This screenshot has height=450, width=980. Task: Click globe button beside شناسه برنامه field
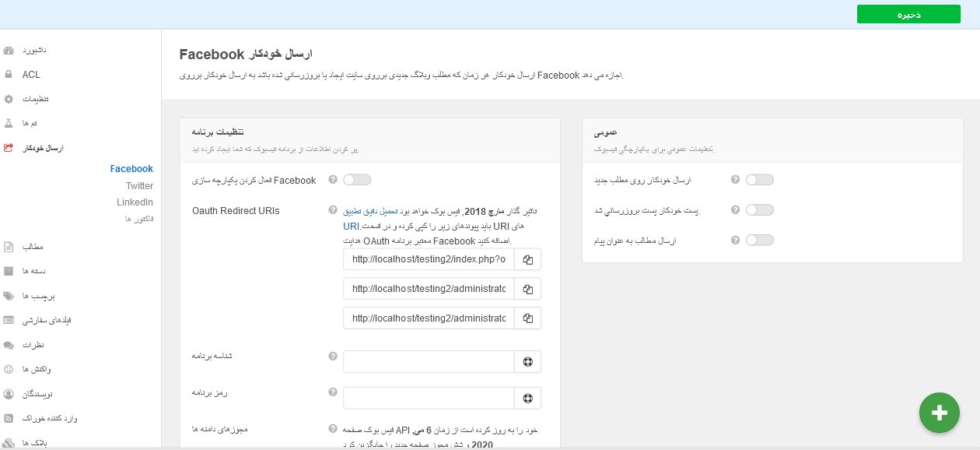tap(527, 362)
